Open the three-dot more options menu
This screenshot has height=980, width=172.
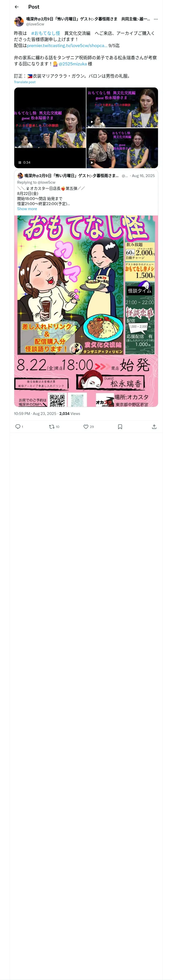click(156, 19)
